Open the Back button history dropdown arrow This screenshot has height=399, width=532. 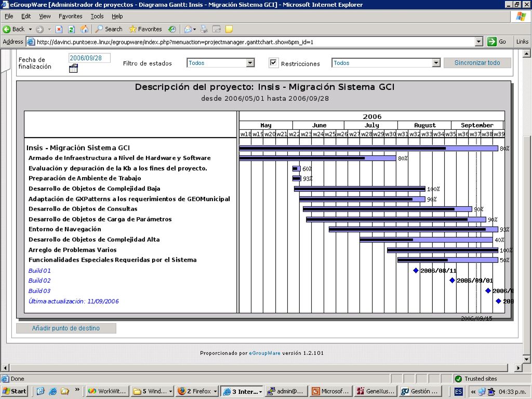pyautogui.click(x=30, y=29)
